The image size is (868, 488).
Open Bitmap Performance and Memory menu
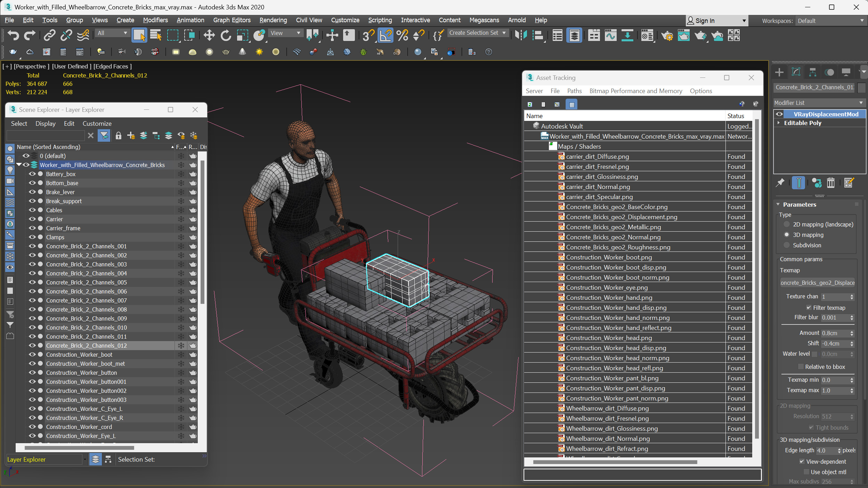[635, 91]
